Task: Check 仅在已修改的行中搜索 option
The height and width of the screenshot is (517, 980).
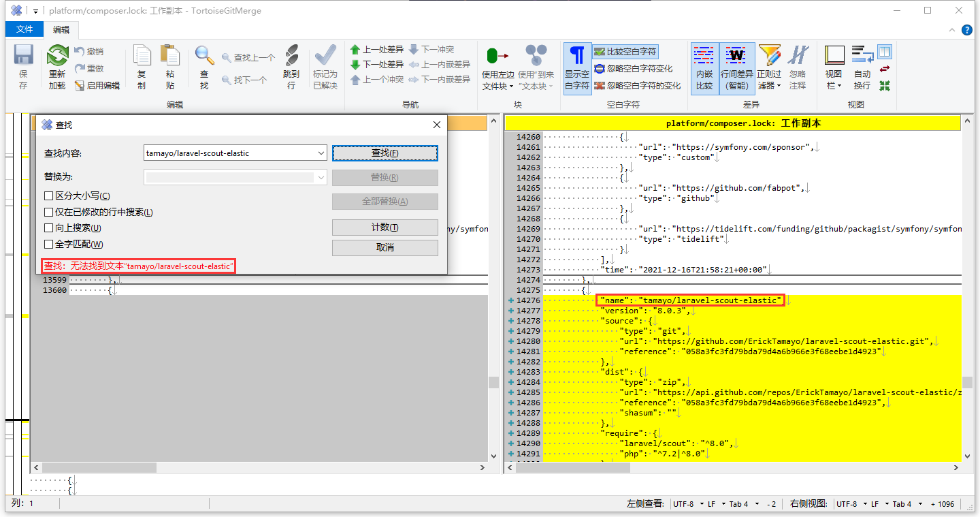Action: (x=49, y=213)
